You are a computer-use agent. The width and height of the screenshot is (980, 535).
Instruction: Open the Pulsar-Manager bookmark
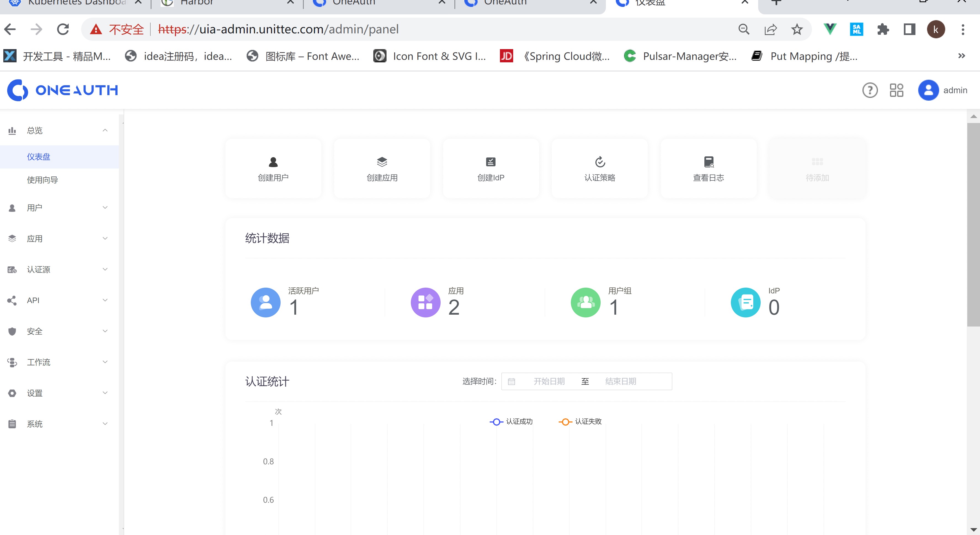[x=681, y=56]
